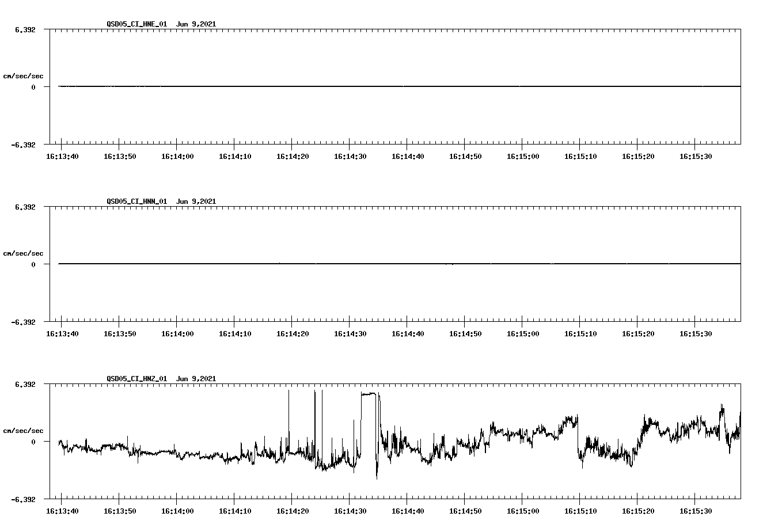Screen dimensions: 782x532
Task: Click the 16:14:30 time label under HNN plot
Action: tap(350, 334)
